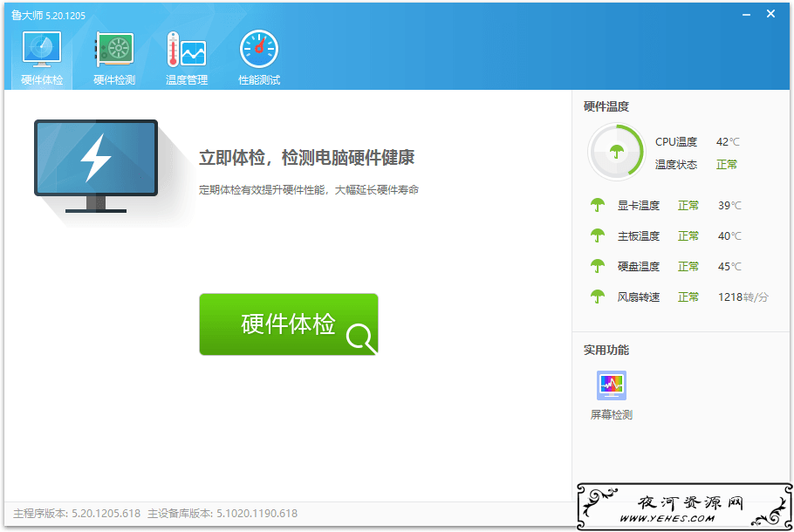
Task: Switch to the 温度管理 tab label
Action: pyautogui.click(x=187, y=80)
